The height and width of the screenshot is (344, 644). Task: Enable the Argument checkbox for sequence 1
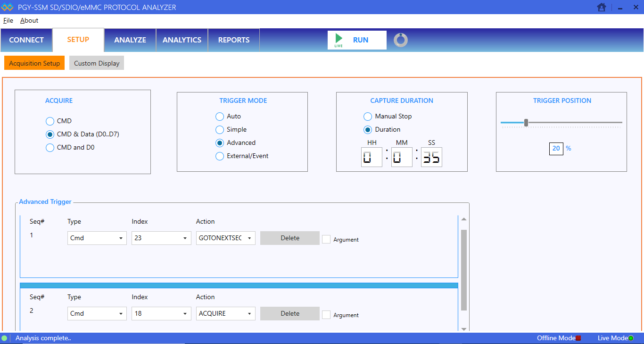(326, 239)
